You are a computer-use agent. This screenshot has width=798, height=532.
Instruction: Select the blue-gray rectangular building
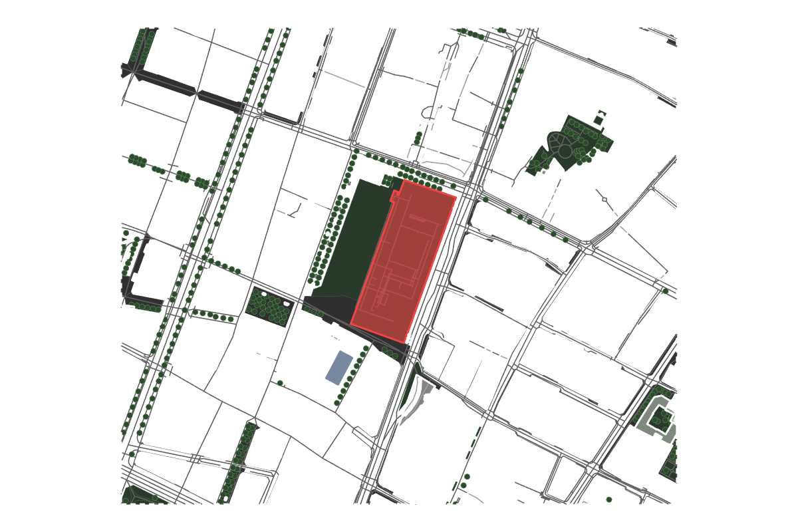[339, 368]
